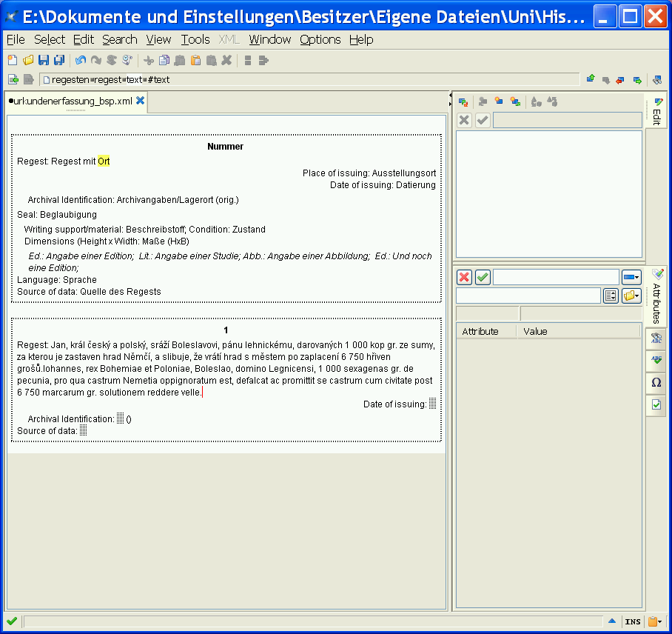Click the Convert element shapes icon
This screenshot has width=672, height=634.
[x=536, y=101]
